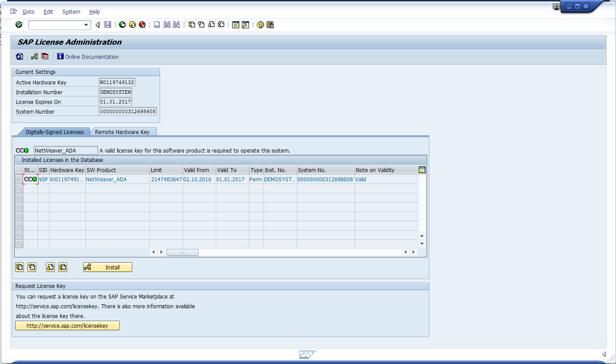Click the NetWeaver_ADA product field above table
The image size is (616, 364).
[x=66, y=150]
